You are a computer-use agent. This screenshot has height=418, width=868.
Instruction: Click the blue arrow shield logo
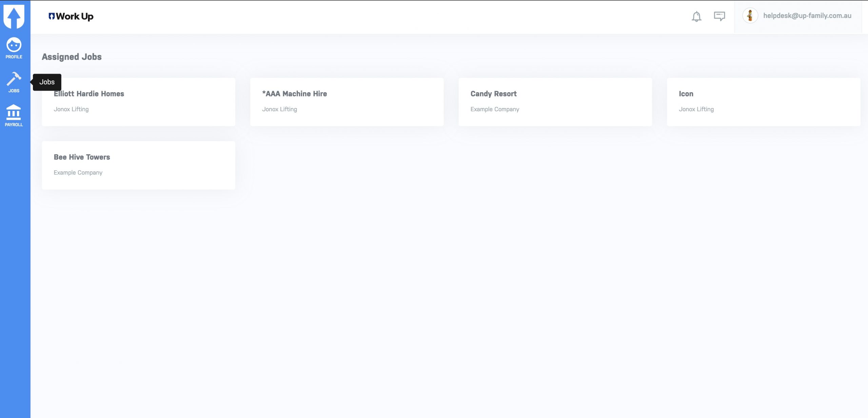tap(14, 16)
